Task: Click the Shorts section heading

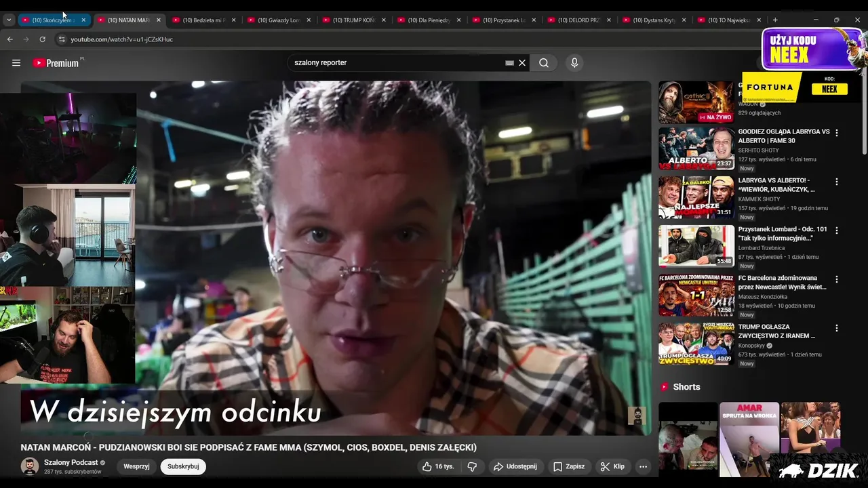Action: pyautogui.click(x=686, y=387)
